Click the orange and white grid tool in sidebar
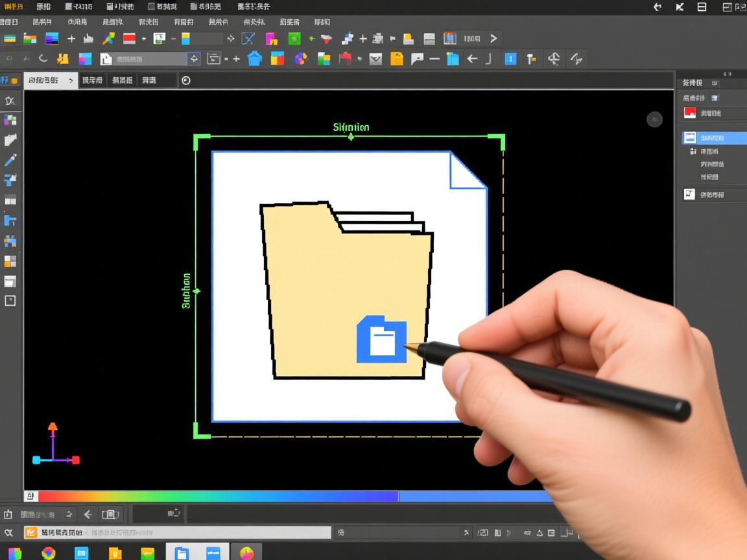 pyautogui.click(x=10, y=261)
